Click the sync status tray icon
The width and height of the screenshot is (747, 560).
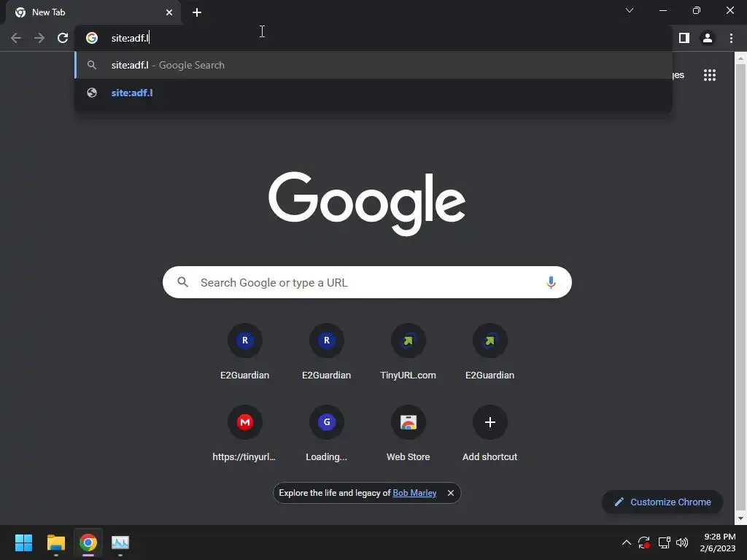pos(644,542)
